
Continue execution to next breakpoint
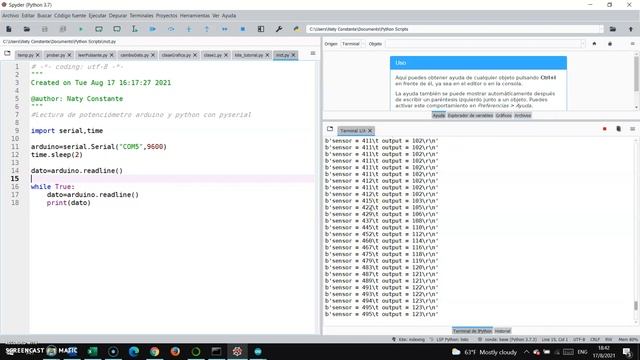[x=224, y=29]
